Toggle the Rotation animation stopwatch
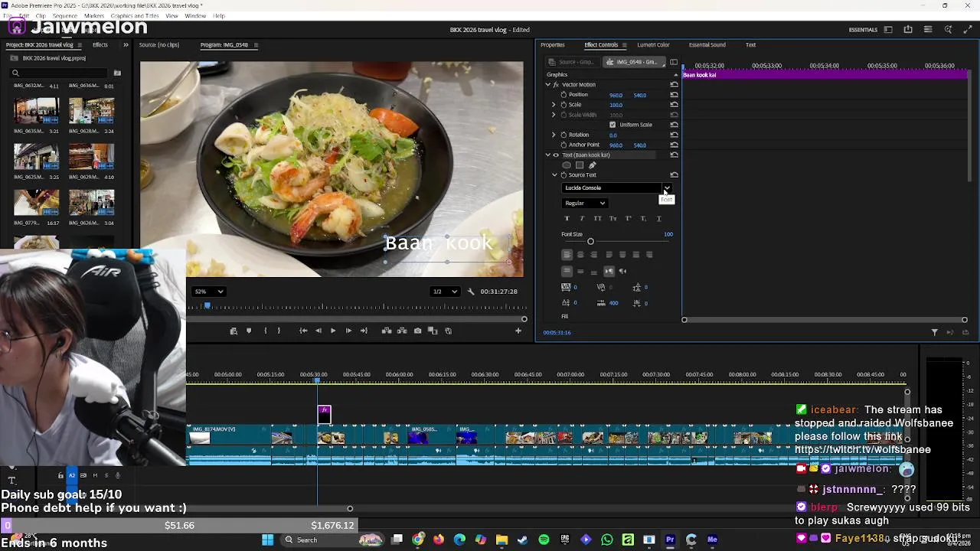Image resolution: width=980 pixels, height=551 pixels. (x=563, y=135)
